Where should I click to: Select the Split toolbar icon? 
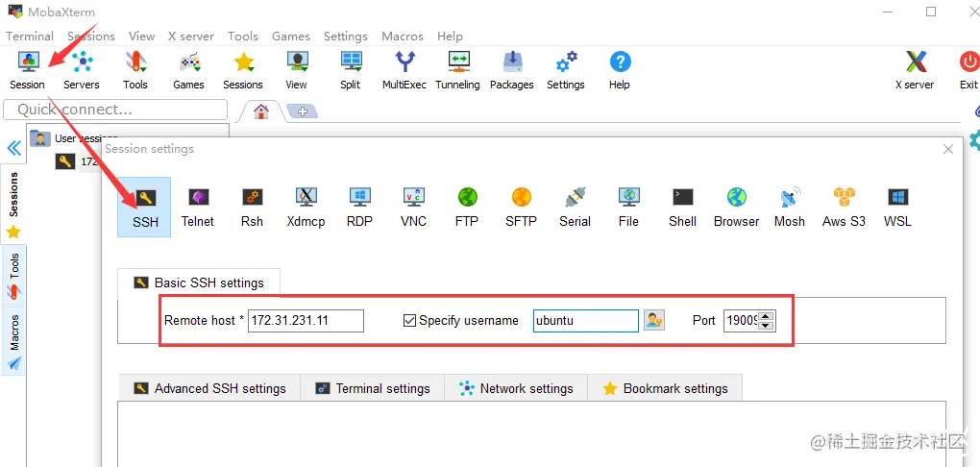[350, 71]
